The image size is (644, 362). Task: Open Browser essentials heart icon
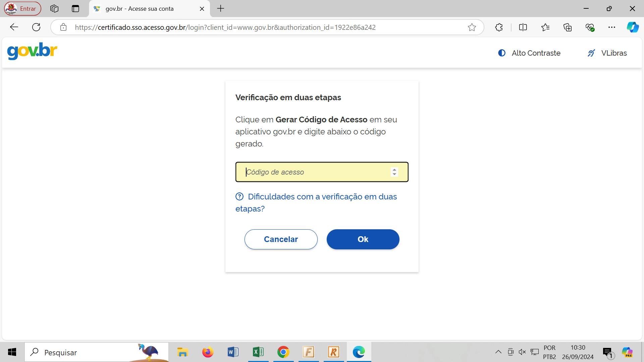pos(590,27)
